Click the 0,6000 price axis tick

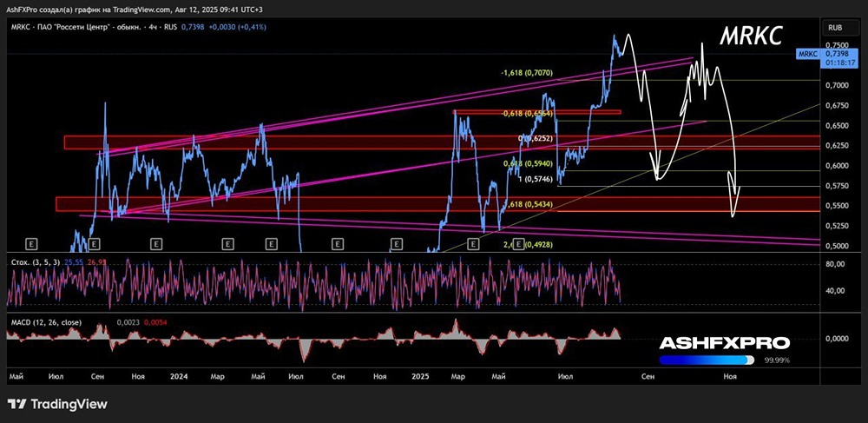tap(837, 166)
